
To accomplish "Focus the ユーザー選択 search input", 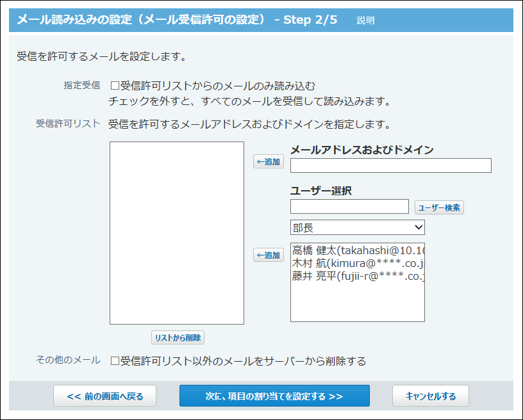I will 349,207.
